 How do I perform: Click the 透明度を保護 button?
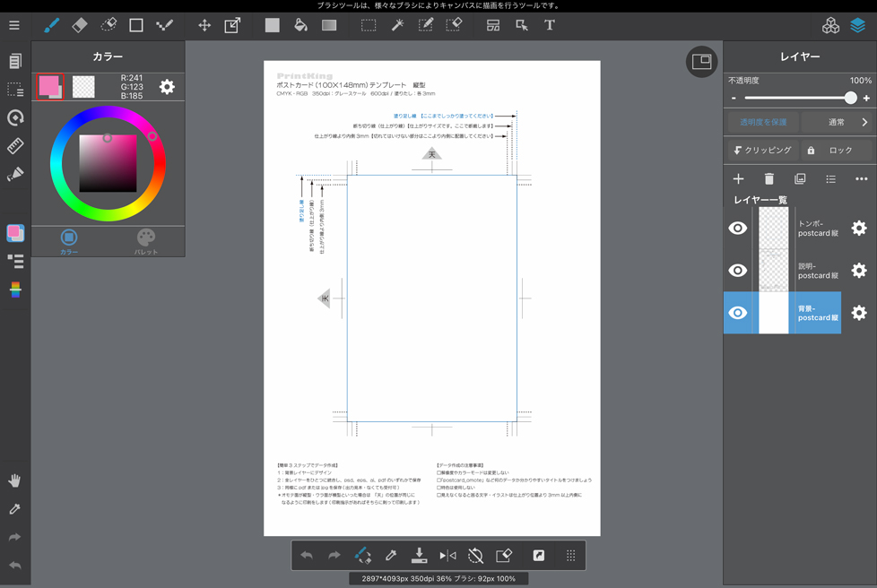coord(762,122)
